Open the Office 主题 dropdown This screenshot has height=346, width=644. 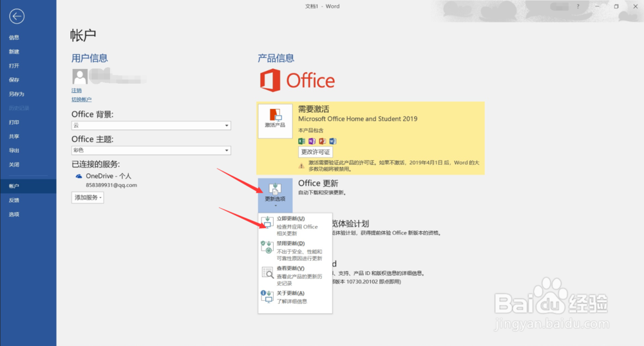click(151, 150)
